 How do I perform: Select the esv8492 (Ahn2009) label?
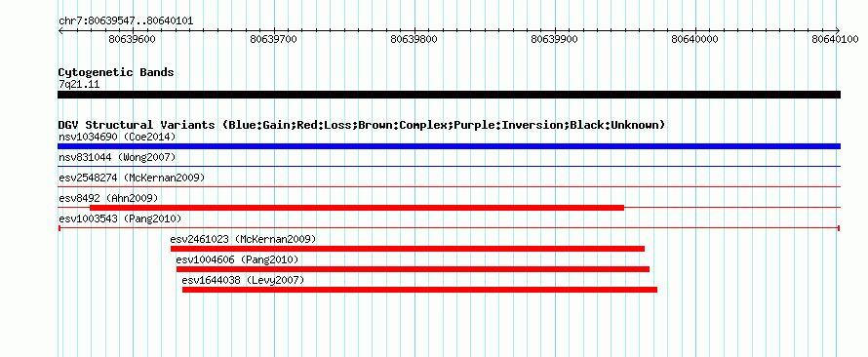[108, 198]
